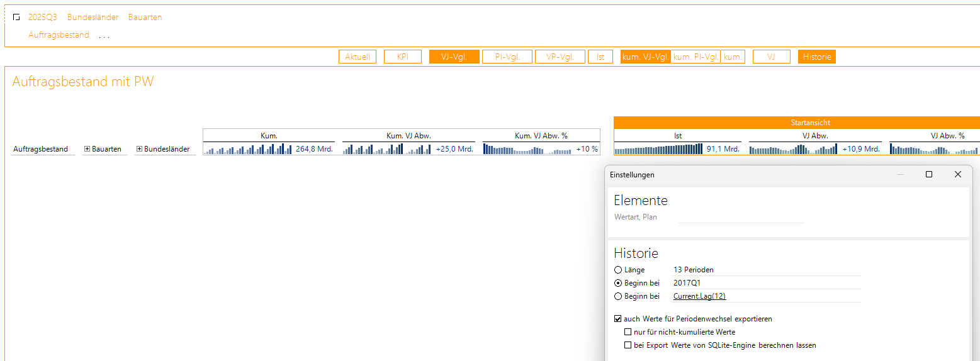Viewport: 980px width, 361px height.
Task: Click the Current.Lag(12) link
Action: pyautogui.click(x=699, y=296)
